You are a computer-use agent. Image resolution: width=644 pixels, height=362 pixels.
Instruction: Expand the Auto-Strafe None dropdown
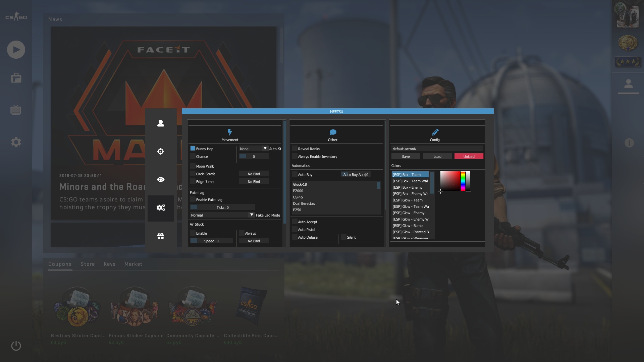coord(254,148)
